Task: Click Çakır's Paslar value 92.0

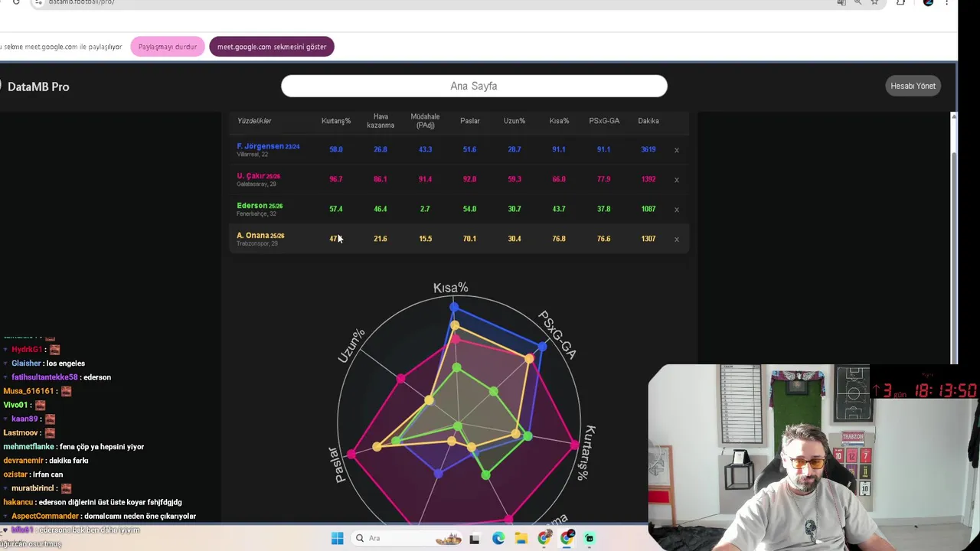Action: click(x=469, y=179)
